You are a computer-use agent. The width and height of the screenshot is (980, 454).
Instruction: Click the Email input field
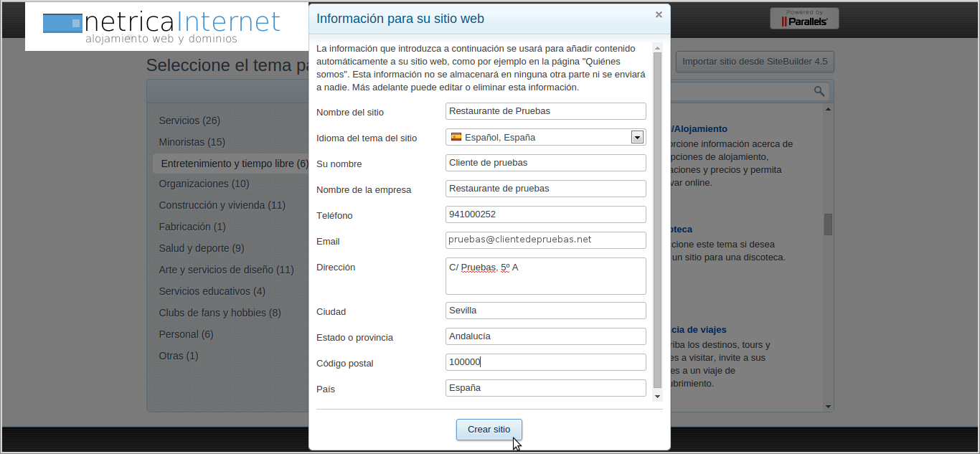tap(546, 240)
